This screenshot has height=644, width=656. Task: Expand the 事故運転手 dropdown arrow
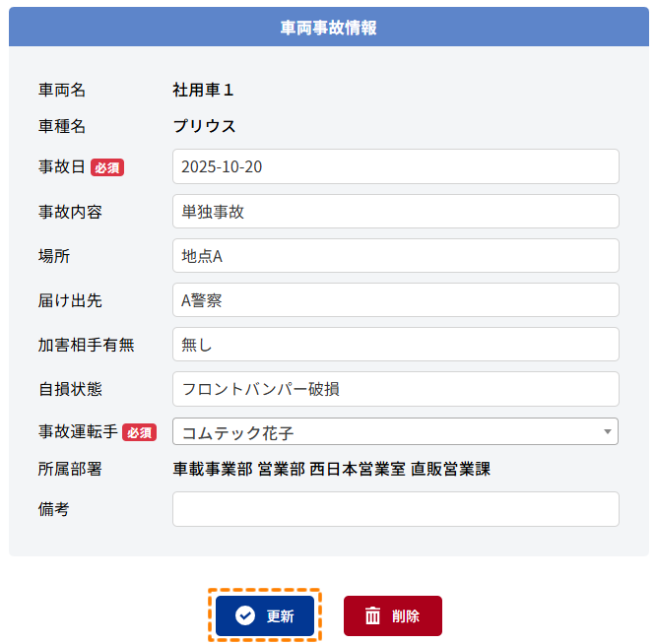coord(607,432)
